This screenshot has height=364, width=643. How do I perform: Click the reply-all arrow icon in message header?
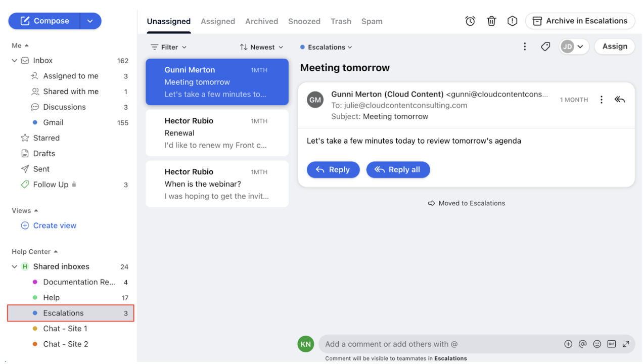pos(619,100)
